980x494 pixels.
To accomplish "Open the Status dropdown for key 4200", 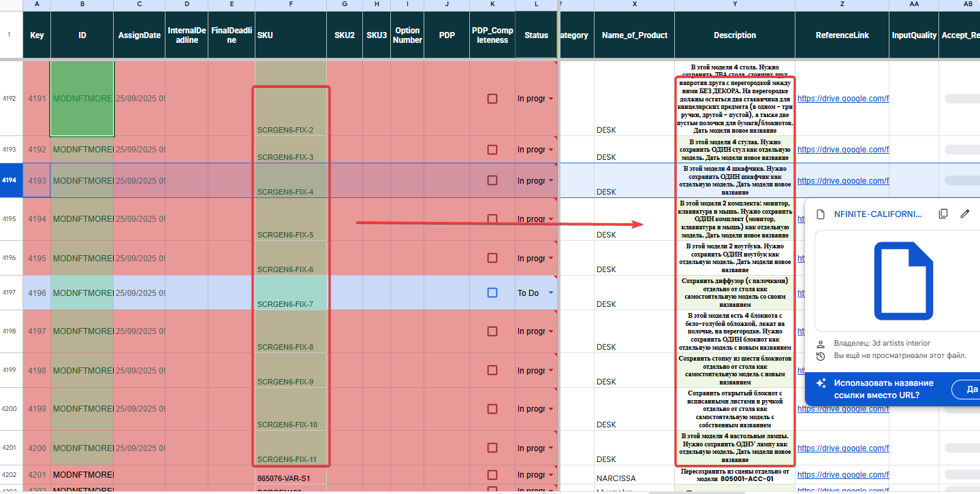I will coord(550,448).
